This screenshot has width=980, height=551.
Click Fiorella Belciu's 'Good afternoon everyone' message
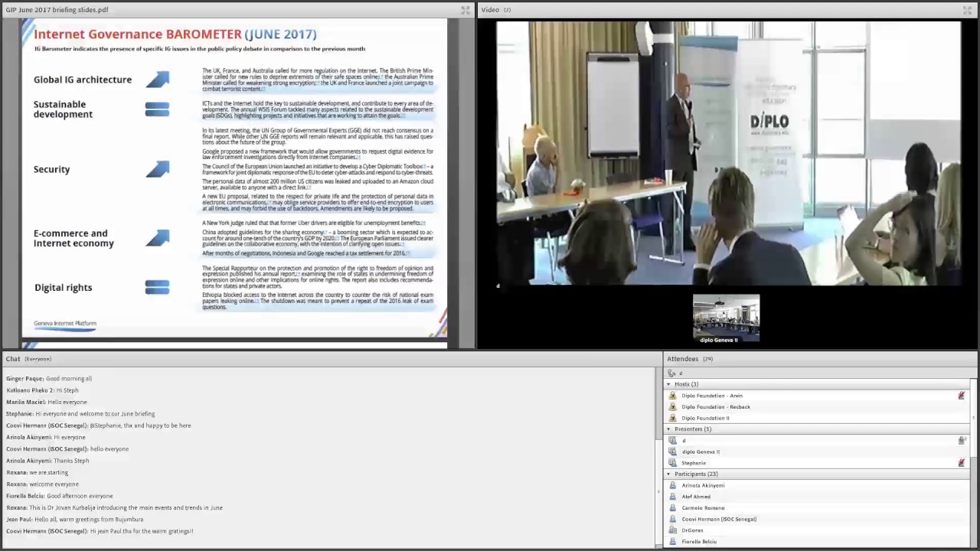click(x=60, y=496)
